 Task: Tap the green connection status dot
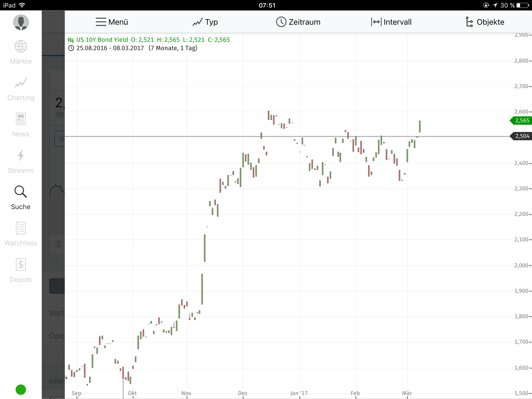[x=21, y=389]
